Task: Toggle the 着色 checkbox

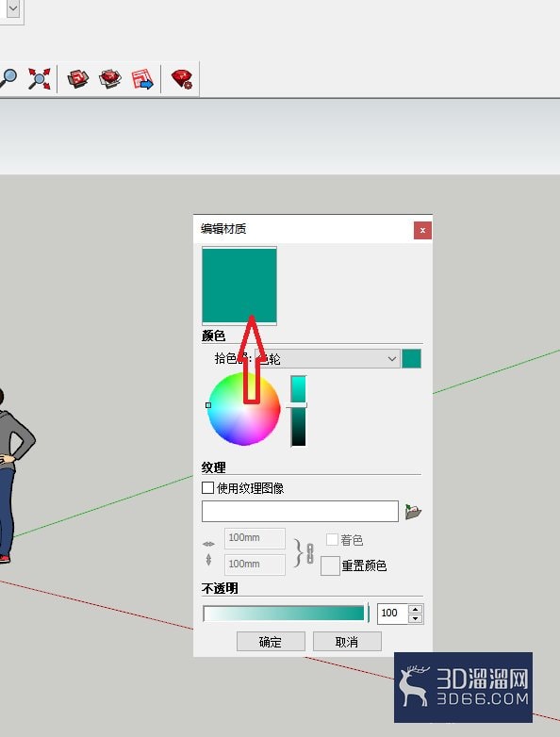Action: click(x=332, y=539)
